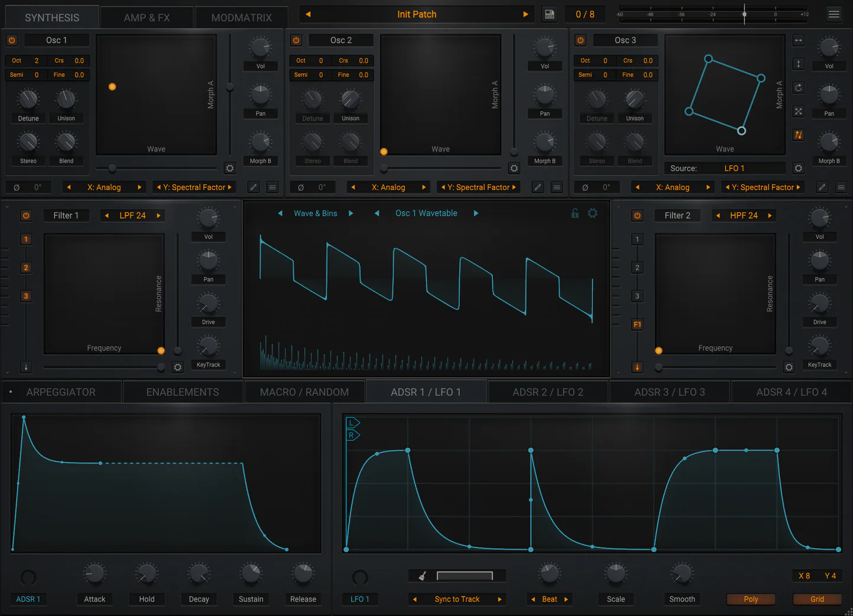Toggle the Osc 2 power button
This screenshot has width=853, height=616.
click(296, 40)
